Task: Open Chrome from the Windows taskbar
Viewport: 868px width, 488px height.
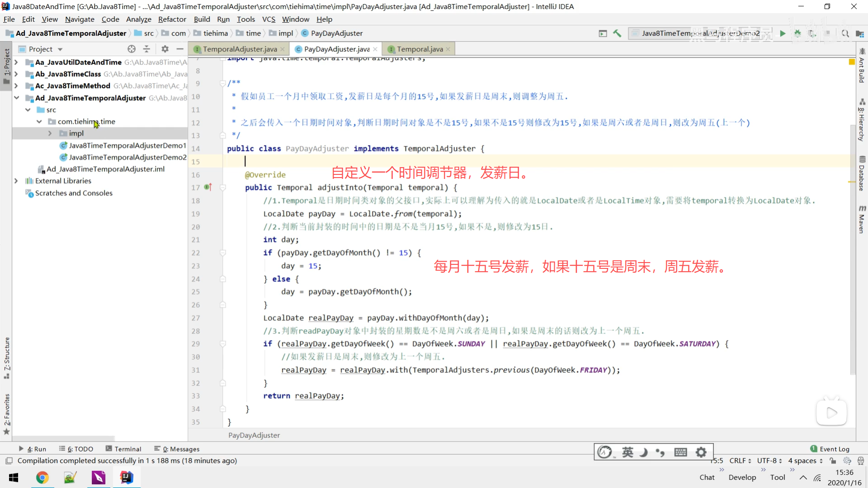Action: pyautogui.click(x=42, y=477)
